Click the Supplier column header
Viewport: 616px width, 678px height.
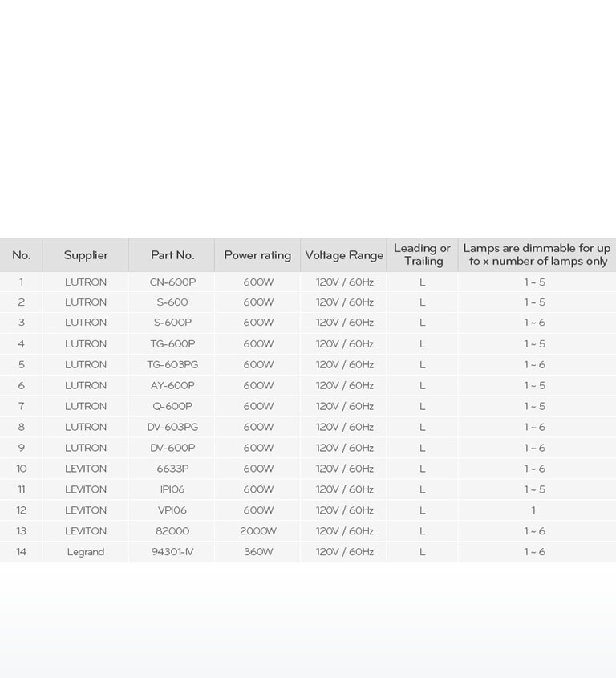point(86,255)
